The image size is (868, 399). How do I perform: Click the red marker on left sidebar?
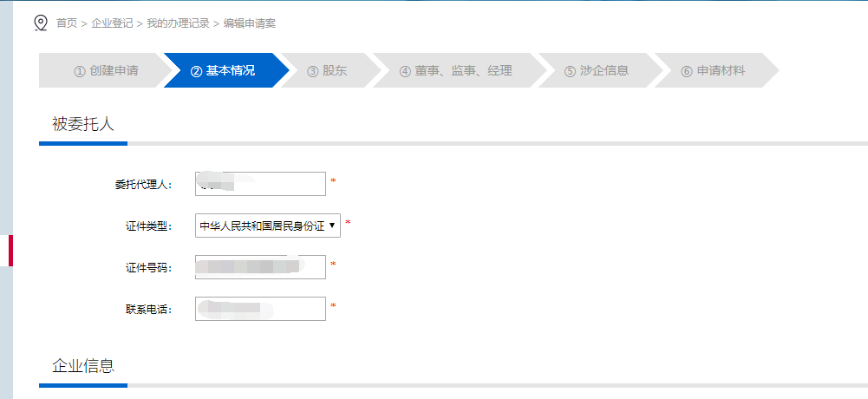coord(10,251)
